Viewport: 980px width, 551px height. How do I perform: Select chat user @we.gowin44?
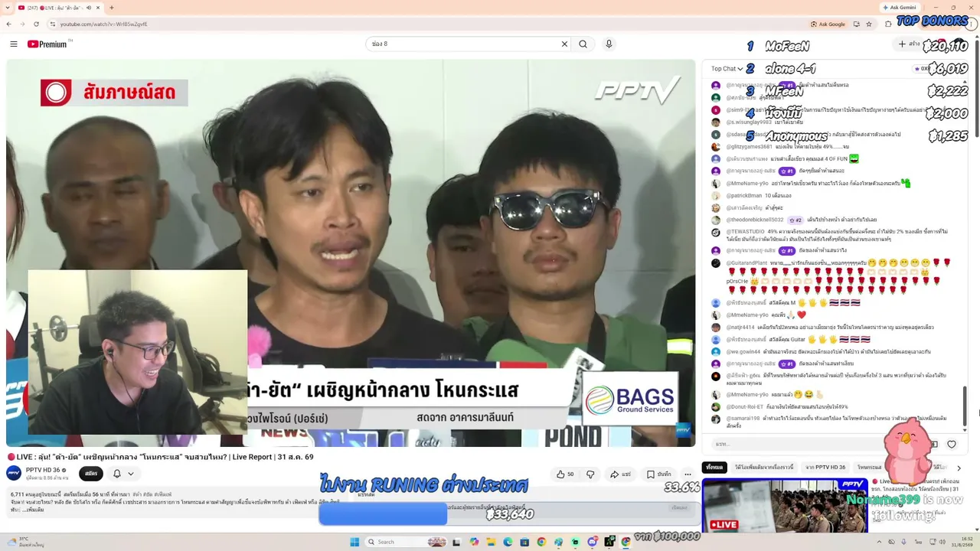(742, 351)
